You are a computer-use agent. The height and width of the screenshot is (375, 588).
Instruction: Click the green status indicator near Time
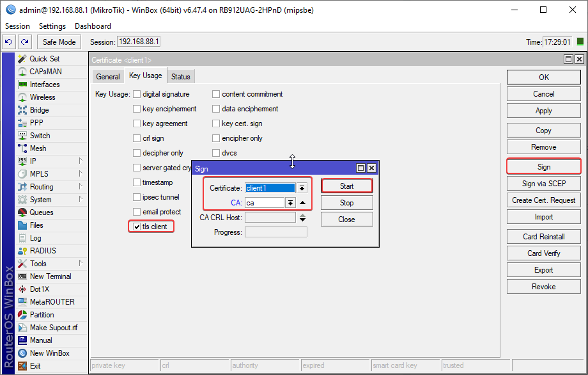(x=580, y=42)
